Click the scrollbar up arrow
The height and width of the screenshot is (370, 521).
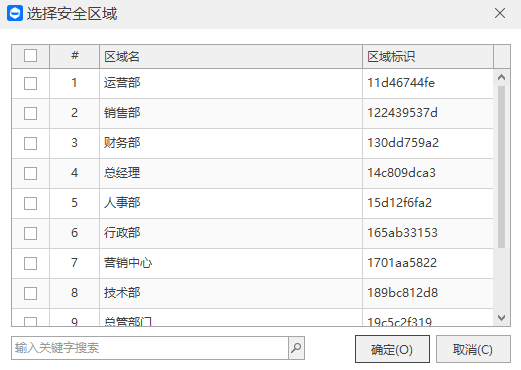pyautogui.click(x=501, y=77)
